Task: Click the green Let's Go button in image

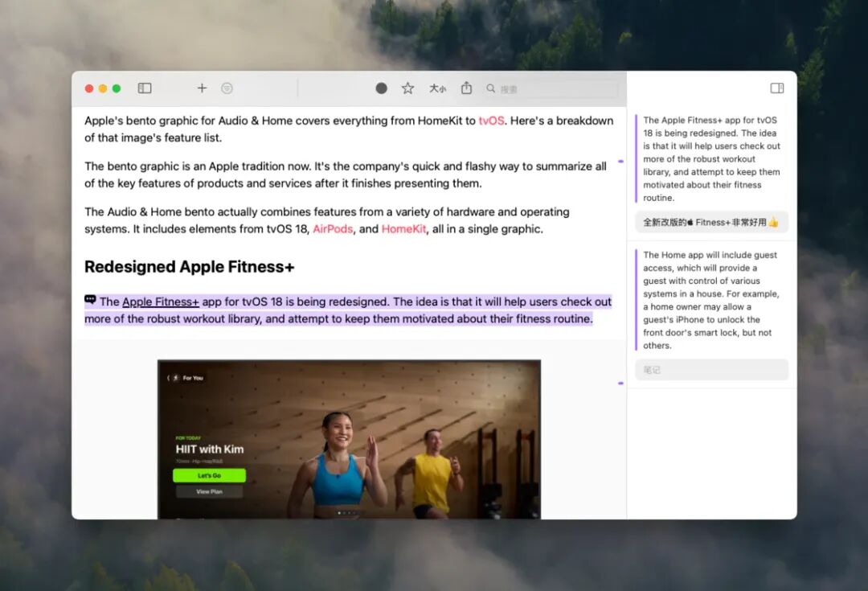Action: [209, 475]
